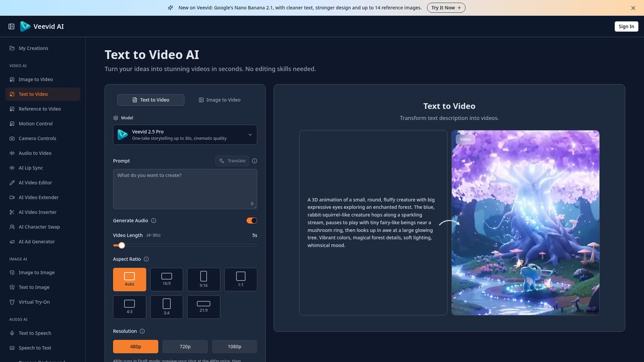
Task: Select 21:9 aspect ratio
Action: pos(204,307)
